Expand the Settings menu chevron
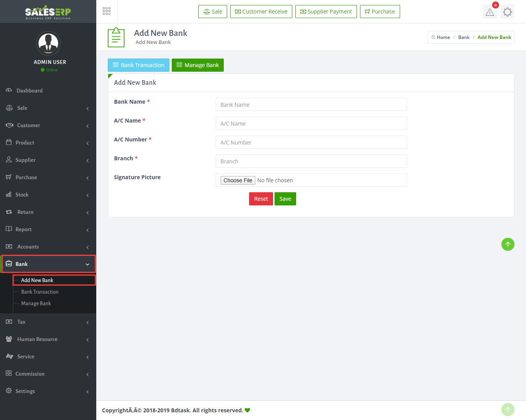The image size is (526, 420). tap(88, 392)
